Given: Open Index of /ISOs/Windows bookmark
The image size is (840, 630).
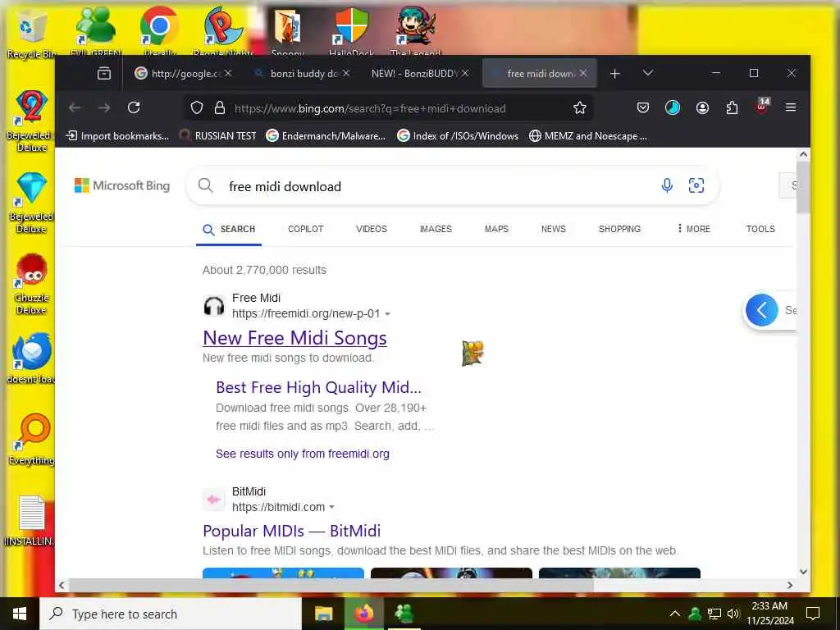Looking at the screenshot, I should [458, 136].
